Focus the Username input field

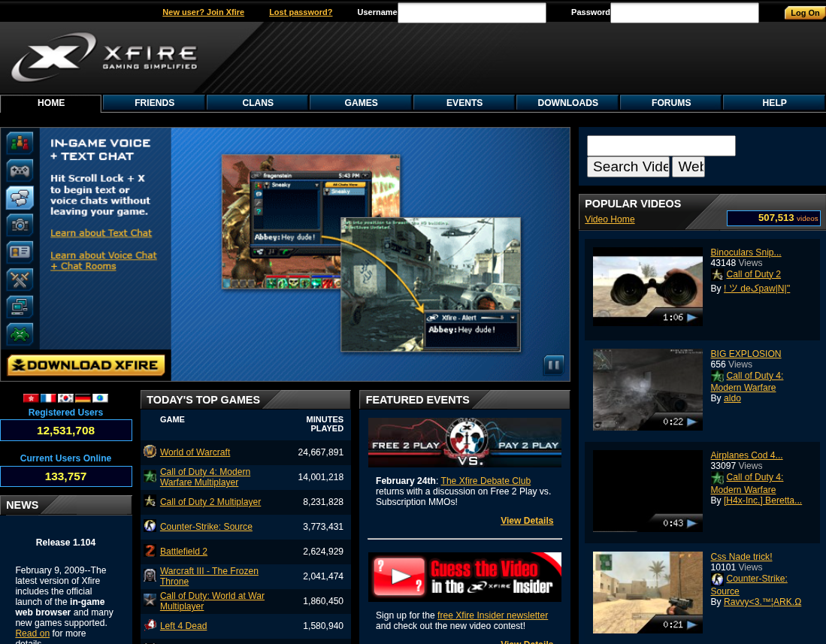click(471, 13)
